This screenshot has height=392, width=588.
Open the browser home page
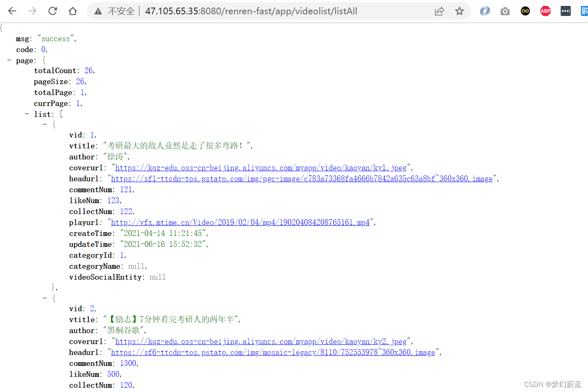pos(73,11)
